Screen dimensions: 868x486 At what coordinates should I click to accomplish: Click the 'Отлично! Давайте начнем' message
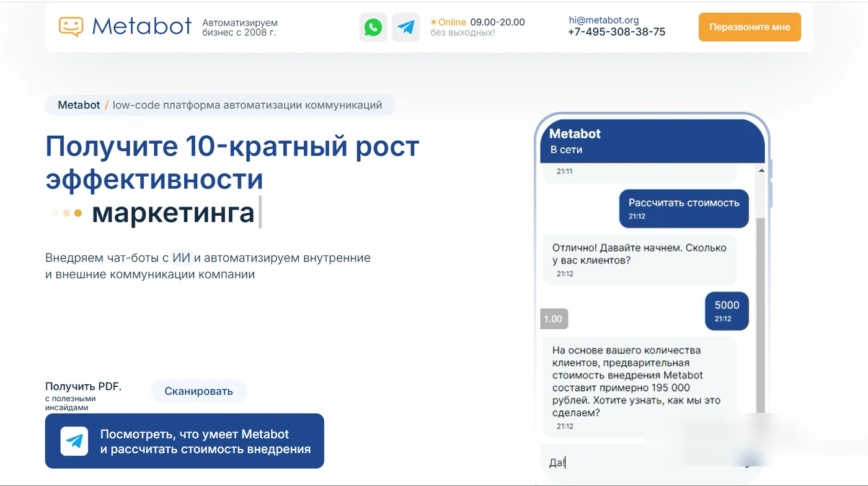(639, 260)
